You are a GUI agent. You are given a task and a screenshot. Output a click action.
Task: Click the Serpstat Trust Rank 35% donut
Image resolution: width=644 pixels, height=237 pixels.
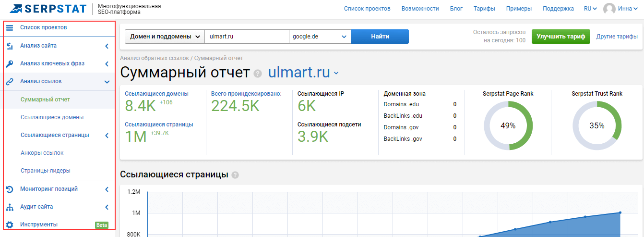pos(597,125)
